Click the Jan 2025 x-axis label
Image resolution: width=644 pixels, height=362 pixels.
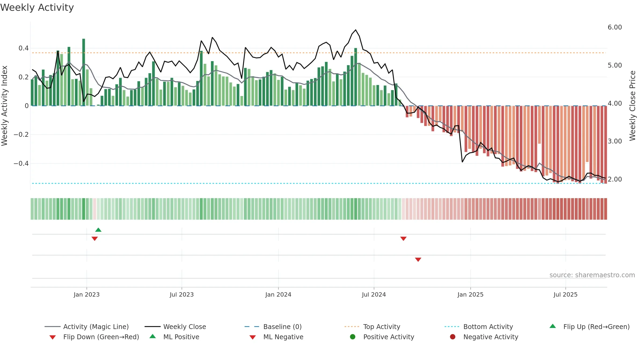point(470,294)
